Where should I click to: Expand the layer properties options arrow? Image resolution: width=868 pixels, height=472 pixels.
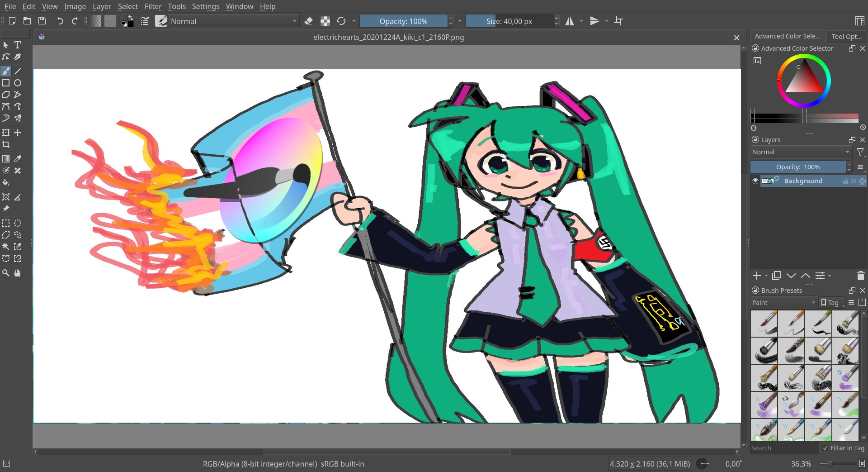point(830,276)
